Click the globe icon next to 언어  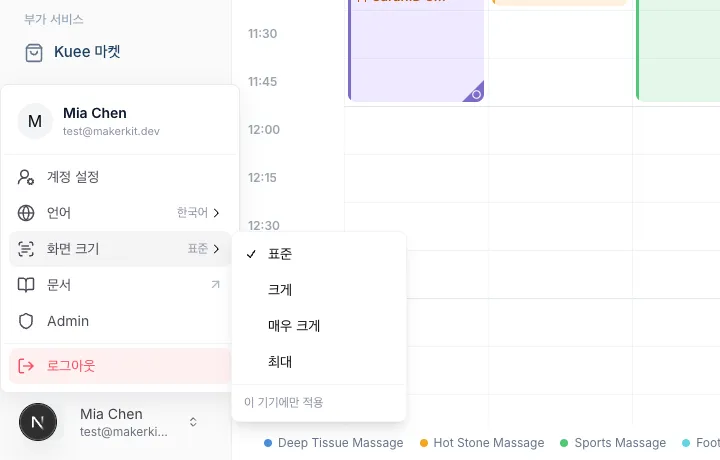click(26, 213)
